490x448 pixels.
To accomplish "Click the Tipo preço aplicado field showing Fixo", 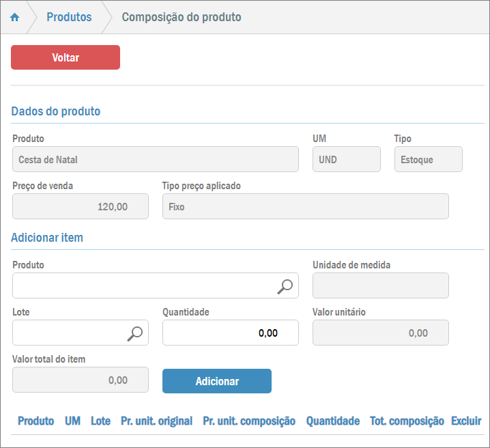I will [x=305, y=206].
